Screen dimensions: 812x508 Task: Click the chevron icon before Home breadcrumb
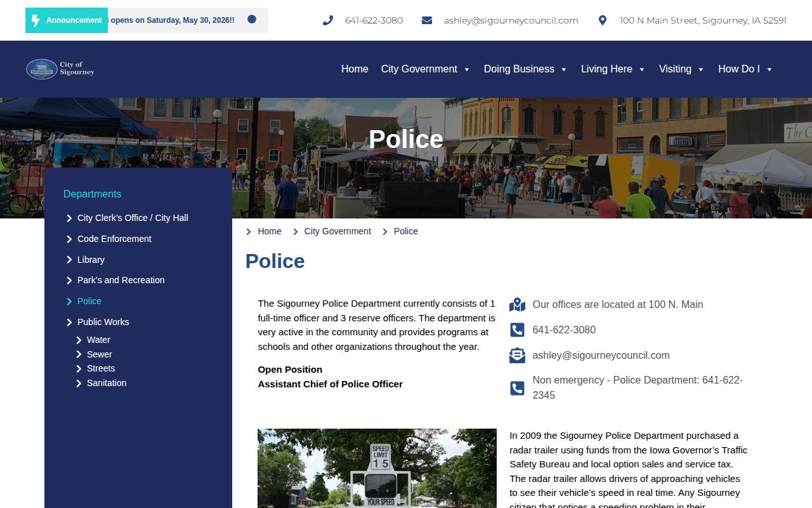pos(249,232)
